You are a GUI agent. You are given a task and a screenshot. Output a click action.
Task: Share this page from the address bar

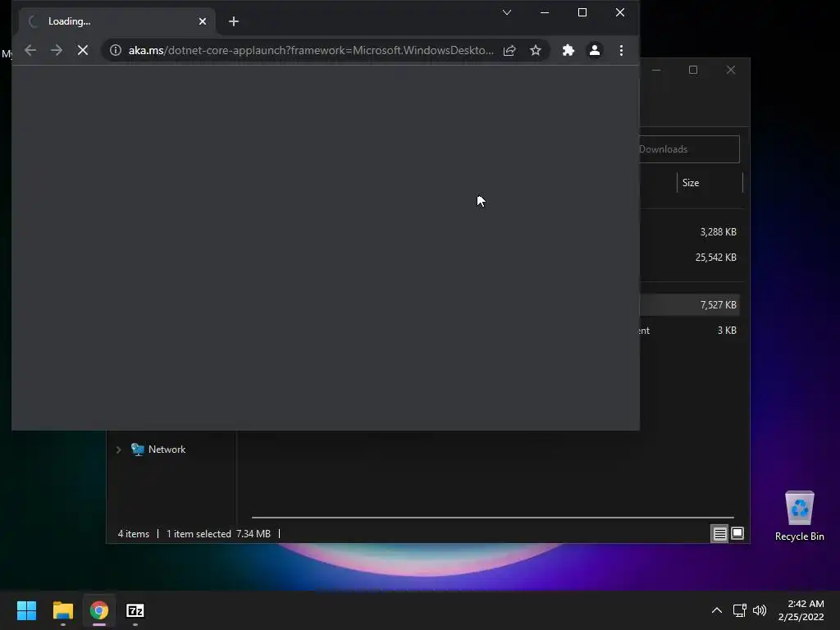point(509,50)
